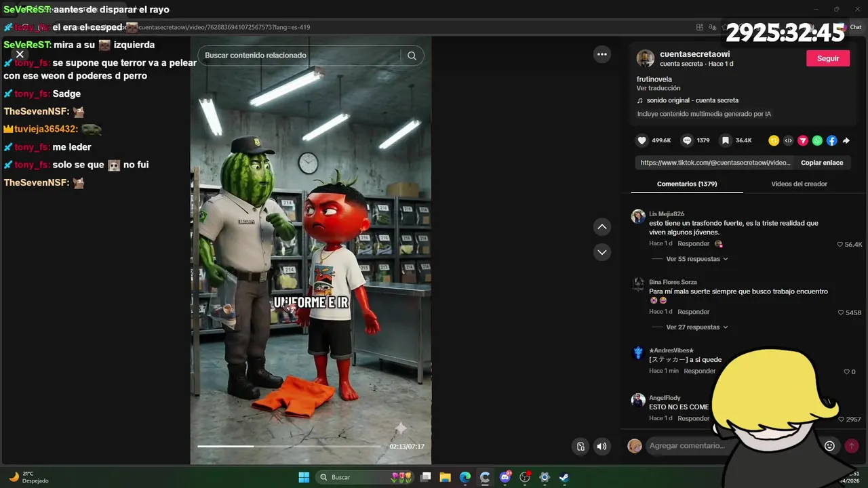Viewport: 868px width, 488px height.
Task: Open cuentasecretaowi username link
Action: coord(694,54)
